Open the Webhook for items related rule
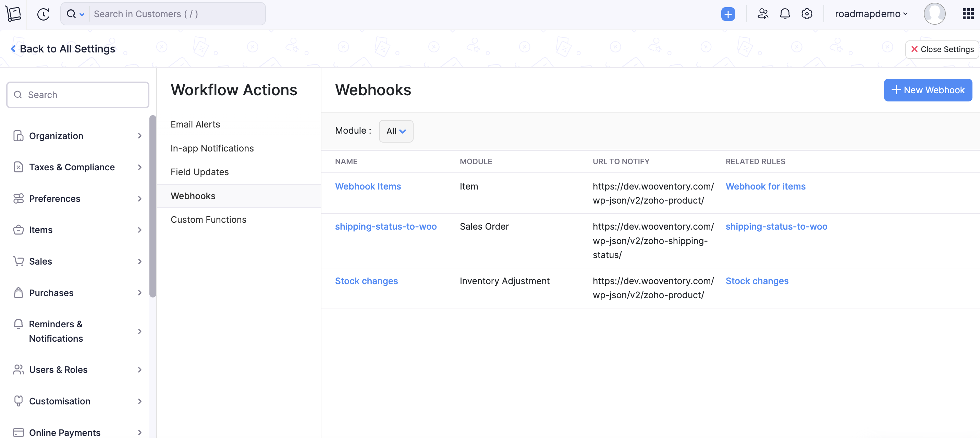 click(765, 186)
